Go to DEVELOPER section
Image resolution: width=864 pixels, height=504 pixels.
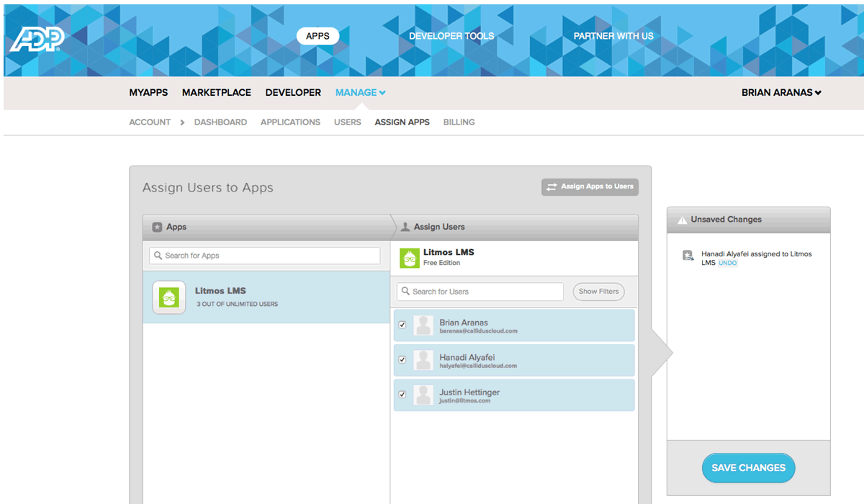[x=293, y=92]
